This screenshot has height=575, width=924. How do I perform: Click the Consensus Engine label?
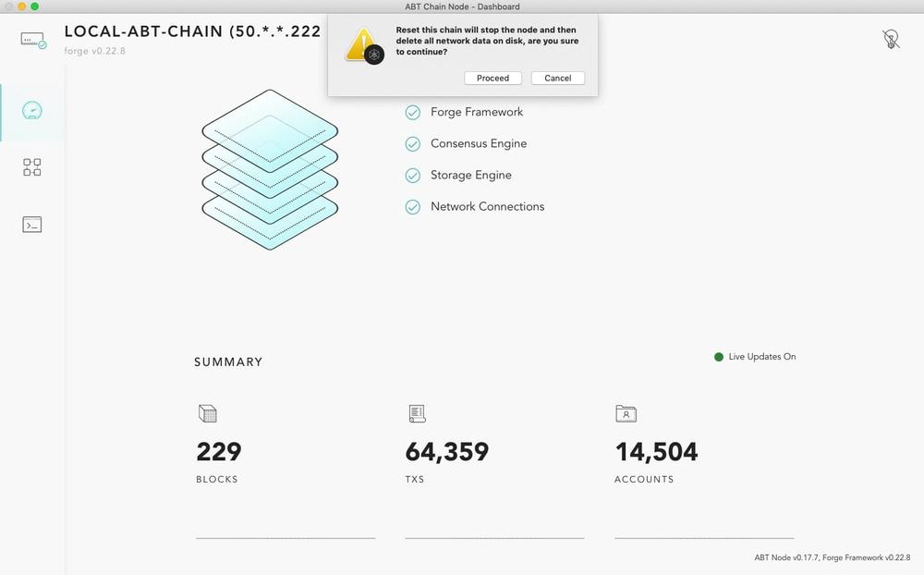coord(479,143)
